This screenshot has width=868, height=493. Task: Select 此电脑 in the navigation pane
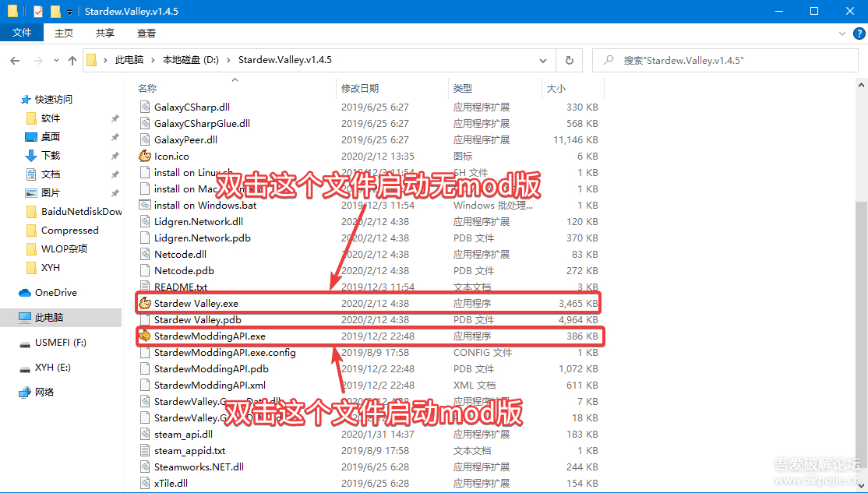[49, 318]
